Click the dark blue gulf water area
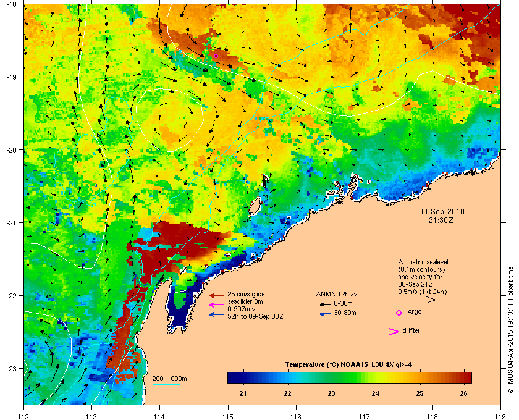The width and height of the screenshot is (519, 420). 179,316
